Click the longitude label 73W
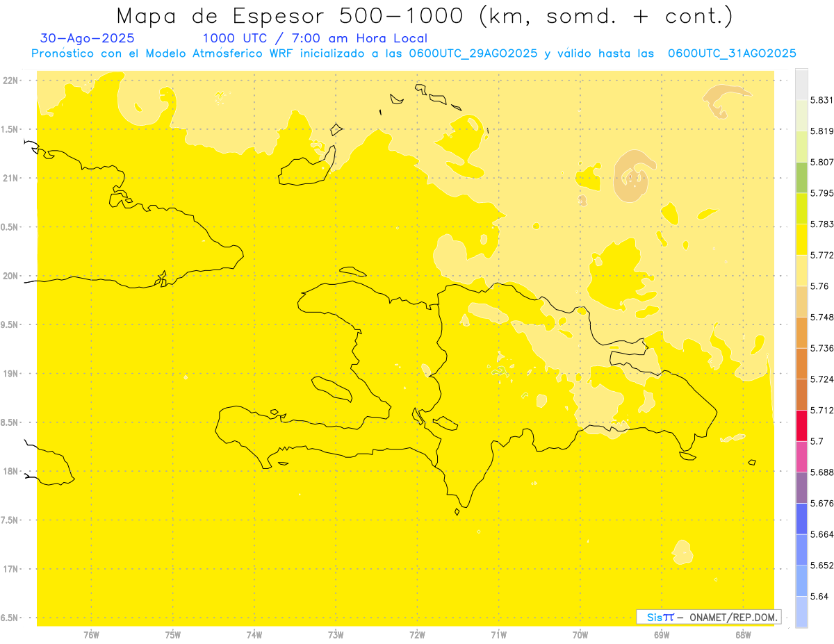834x644 pixels. (x=336, y=634)
